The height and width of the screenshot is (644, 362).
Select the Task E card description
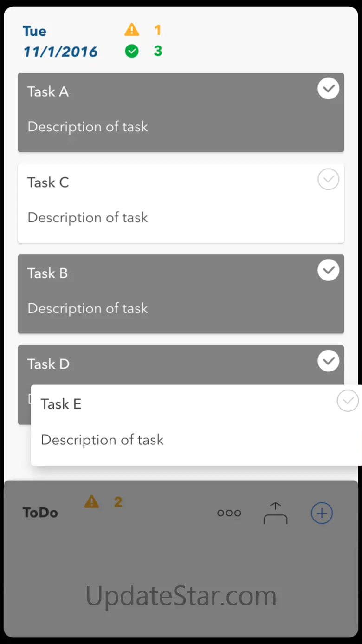click(102, 440)
